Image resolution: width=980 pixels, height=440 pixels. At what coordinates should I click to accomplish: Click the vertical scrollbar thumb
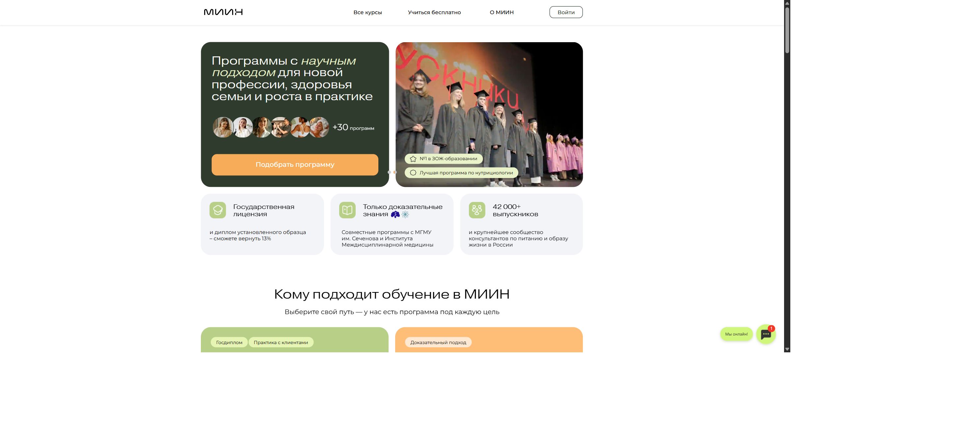787,30
